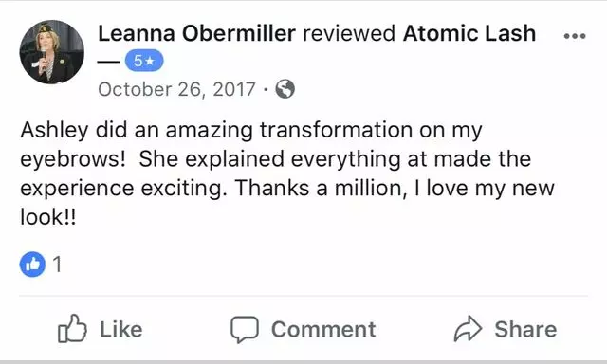Click the blue thumbs-up reaction icon
The height and width of the screenshot is (364, 607).
[32, 264]
